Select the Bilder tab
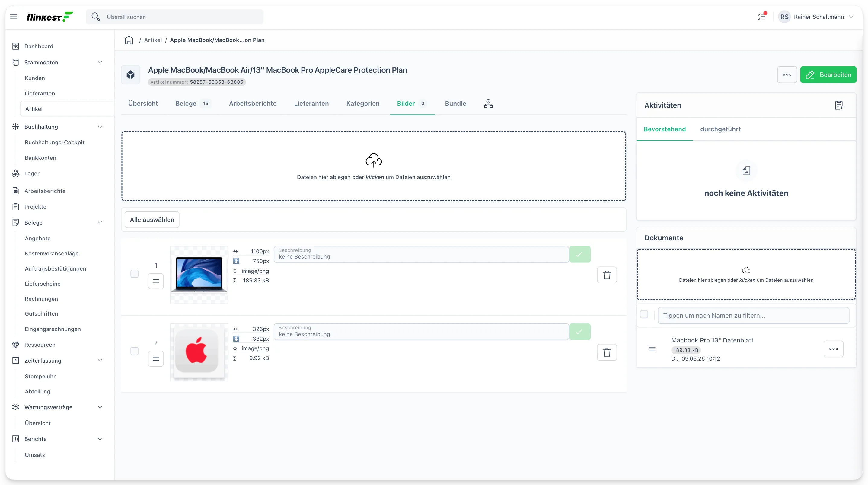The width and height of the screenshot is (868, 485). pyautogui.click(x=412, y=104)
